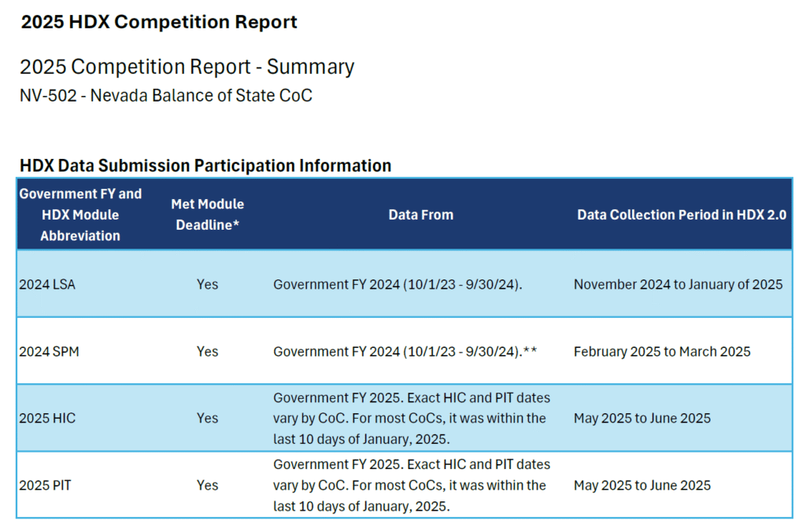806x532 pixels.
Task: Select the "February 2025 to March 2025" cell
Action: point(662,351)
